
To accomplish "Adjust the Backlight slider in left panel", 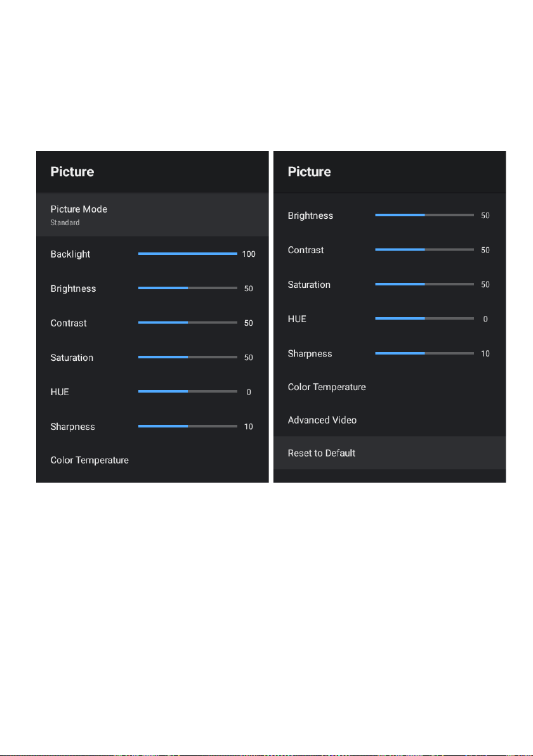I will coord(188,254).
